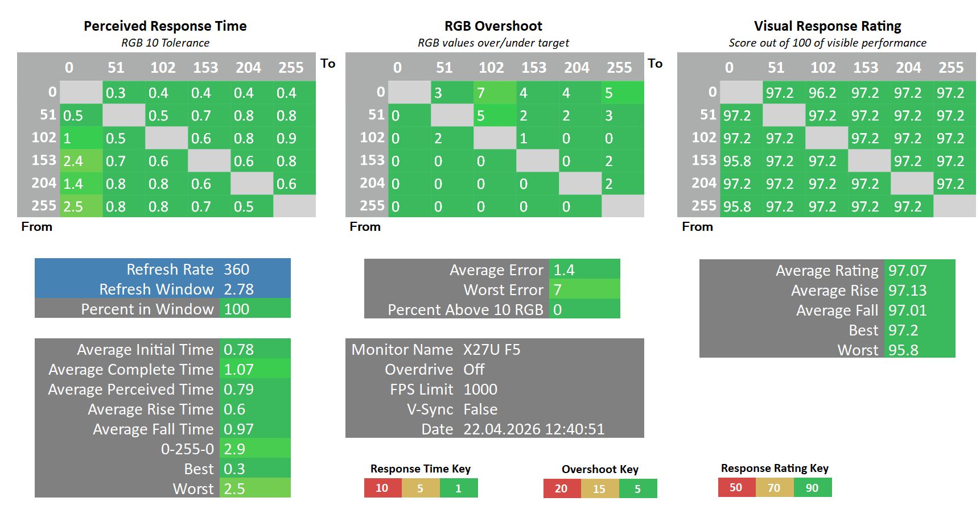980x518 pixels.
Task: Click the Average Rating value 97.07
Action: pos(919,270)
